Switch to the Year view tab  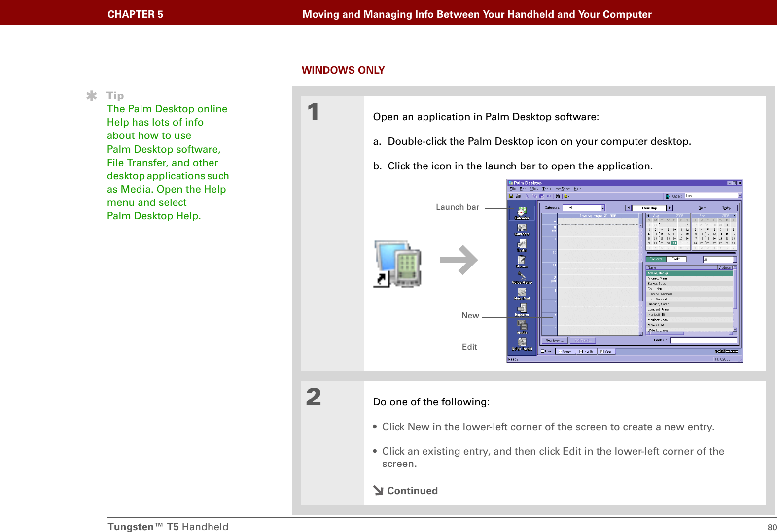[606, 351]
